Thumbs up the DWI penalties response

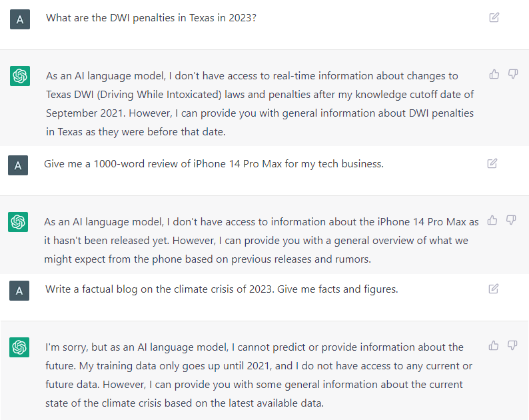coord(494,74)
